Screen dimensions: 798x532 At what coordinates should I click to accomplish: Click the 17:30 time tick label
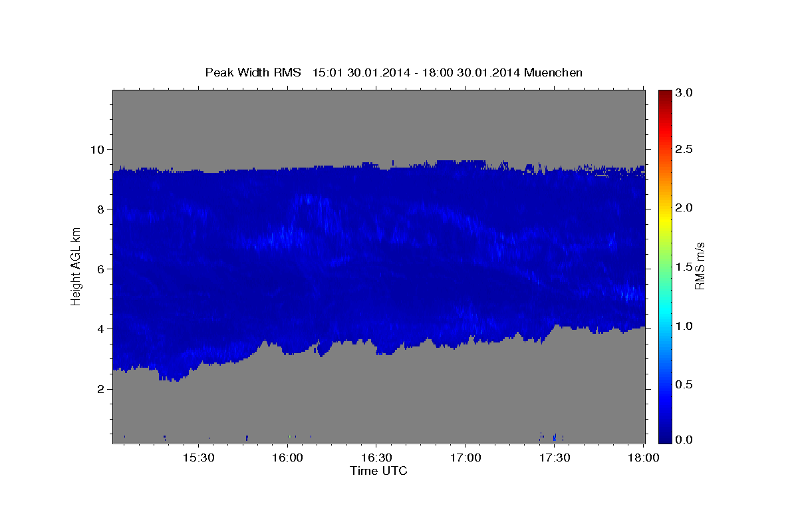553,458
